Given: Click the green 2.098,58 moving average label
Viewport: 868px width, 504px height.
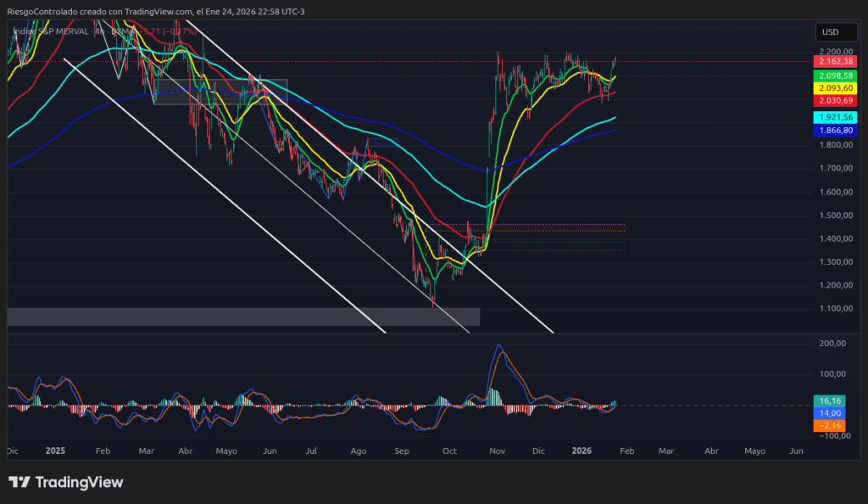Looking at the screenshot, I should (x=834, y=76).
